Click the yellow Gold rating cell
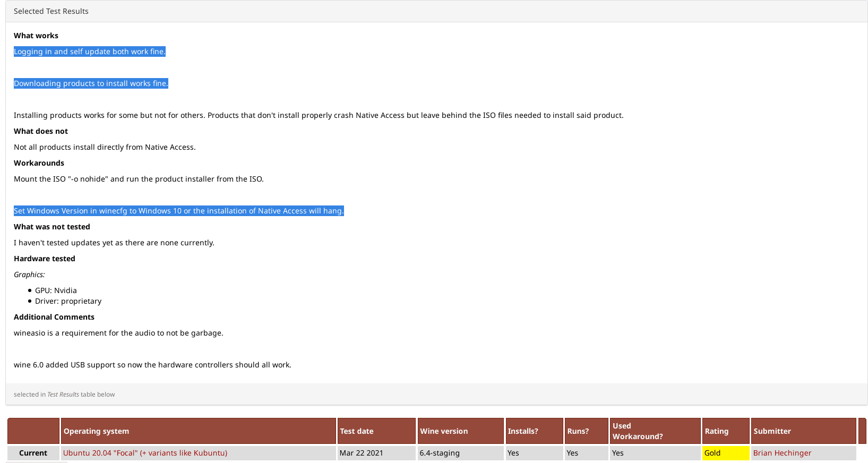 (725, 453)
